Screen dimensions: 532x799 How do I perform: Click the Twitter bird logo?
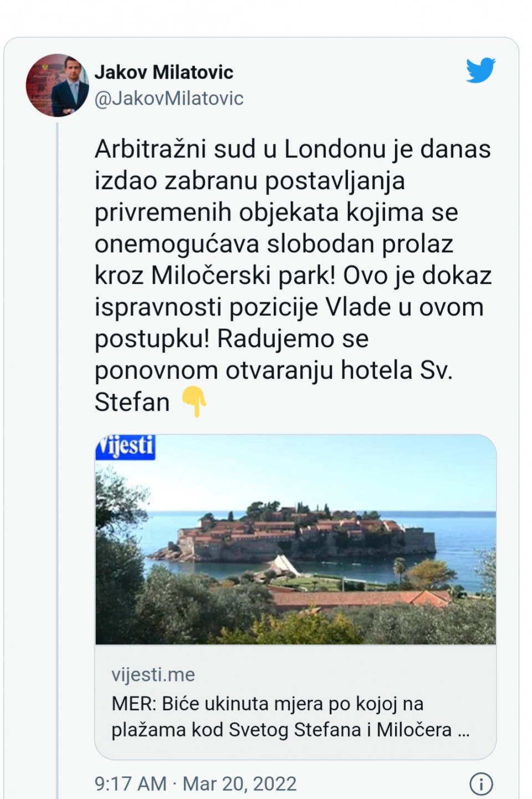[x=480, y=70]
